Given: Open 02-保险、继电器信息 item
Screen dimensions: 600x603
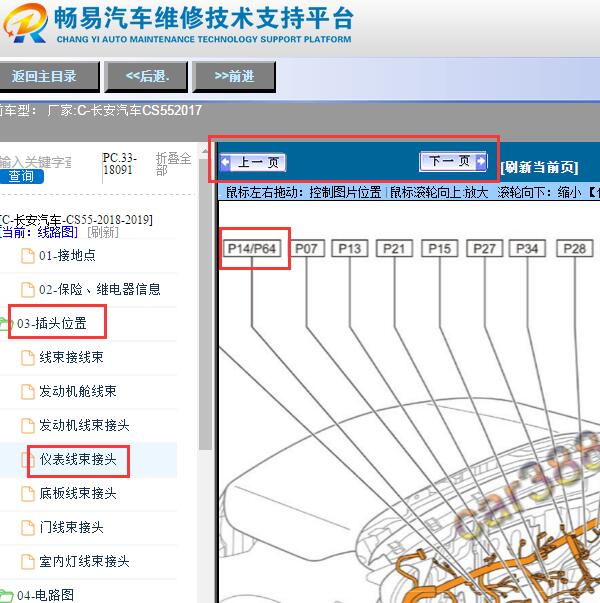Looking at the screenshot, I should [100, 289].
